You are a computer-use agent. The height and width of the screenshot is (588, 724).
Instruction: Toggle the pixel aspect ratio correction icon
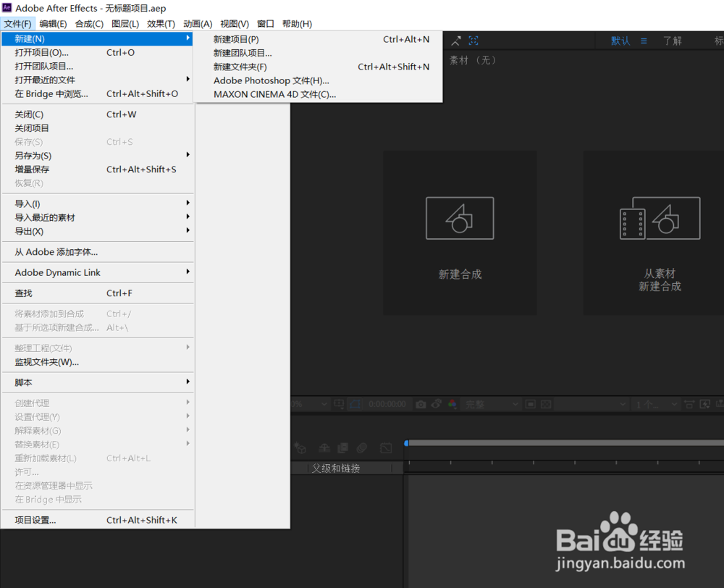click(x=689, y=405)
